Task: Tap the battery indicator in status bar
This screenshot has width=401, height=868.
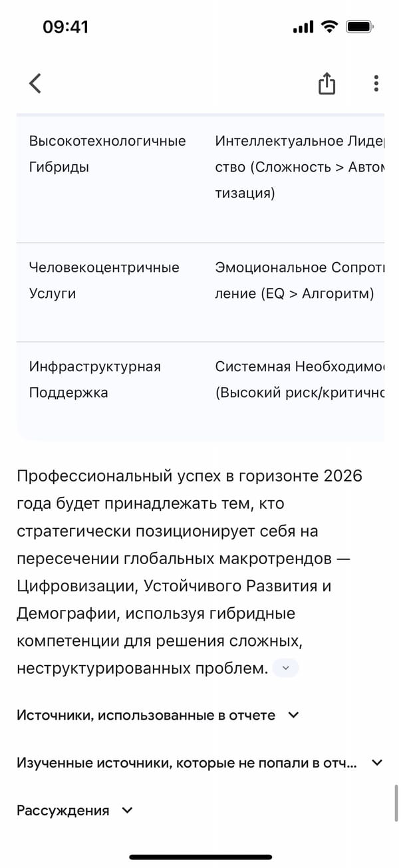Action: tap(359, 27)
